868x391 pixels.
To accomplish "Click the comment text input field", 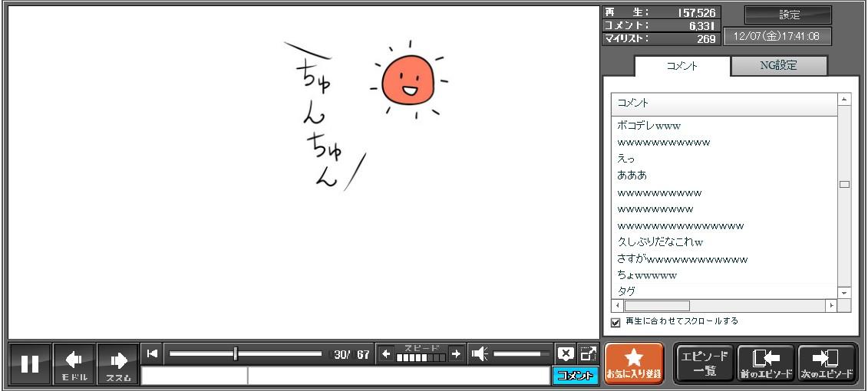I will tap(398, 376).
